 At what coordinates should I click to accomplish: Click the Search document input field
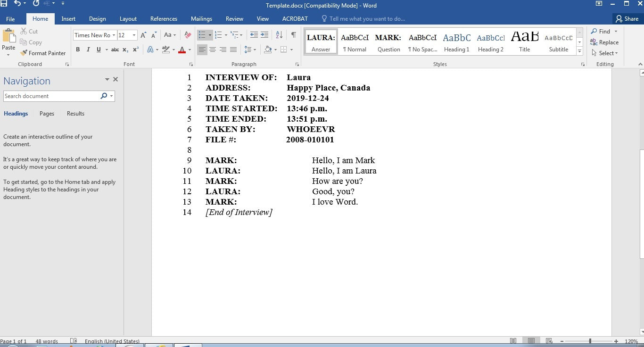click(x=50, y=96)
